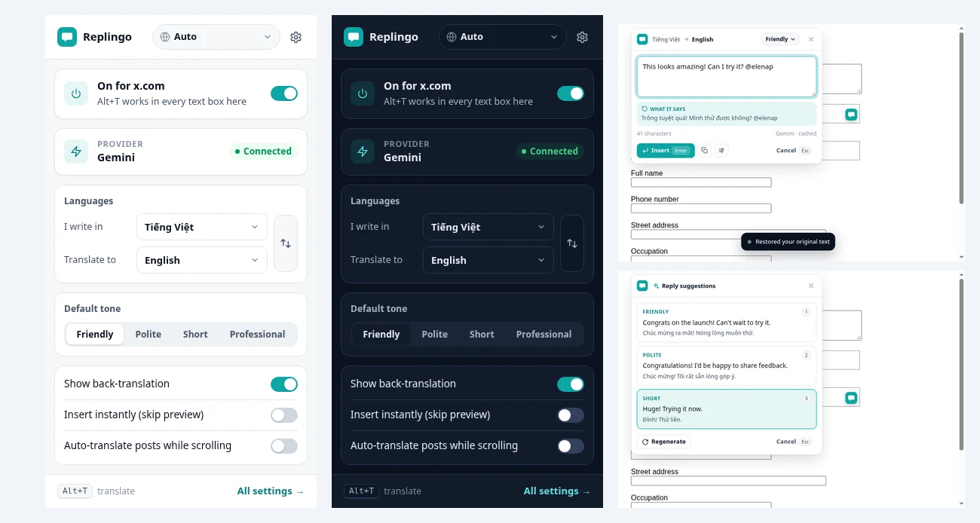980x523 pixels.
Task: Click globe icon in light panel Auto dropdown
Action: click(x=165, y=37)
